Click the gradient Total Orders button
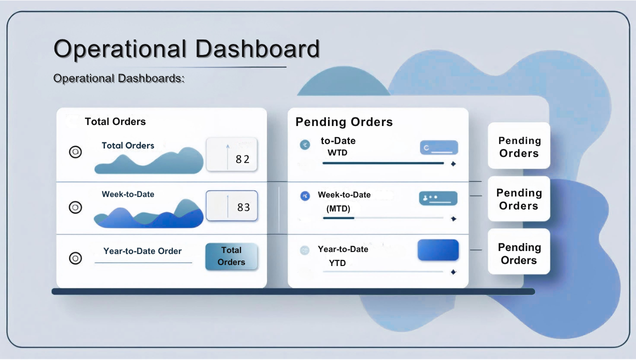 (232, 256)
